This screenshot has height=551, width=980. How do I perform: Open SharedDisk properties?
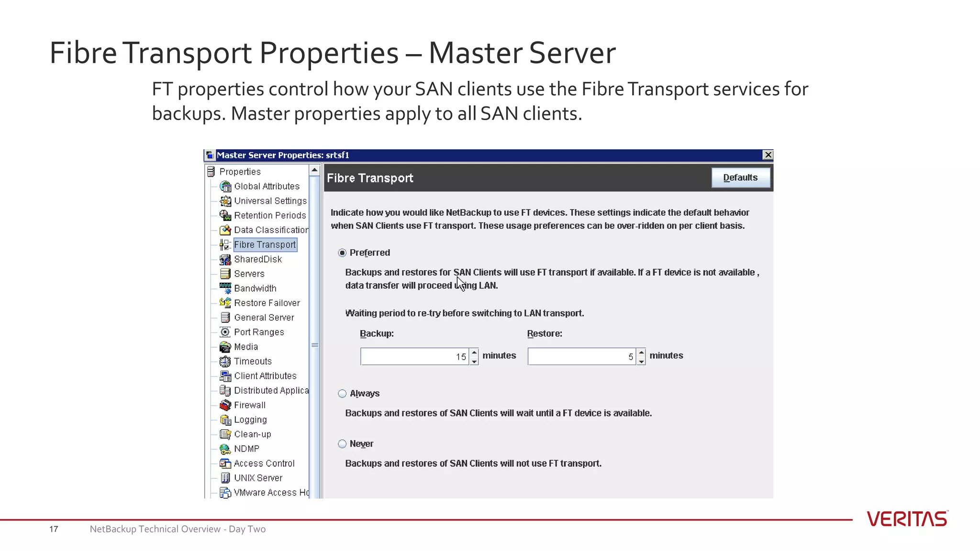pyautogui.click(x=258, y=259)
